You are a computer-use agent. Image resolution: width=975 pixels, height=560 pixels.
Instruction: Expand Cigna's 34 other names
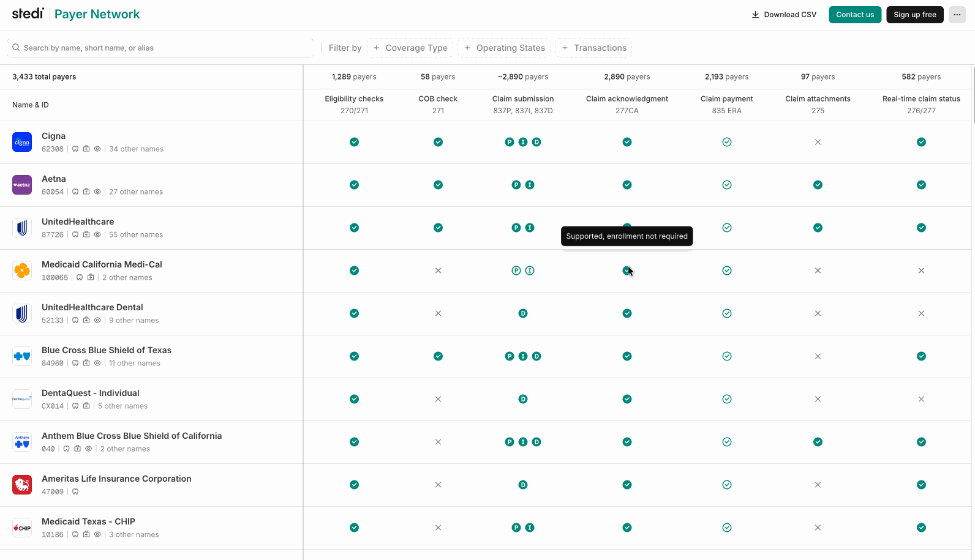136,149
